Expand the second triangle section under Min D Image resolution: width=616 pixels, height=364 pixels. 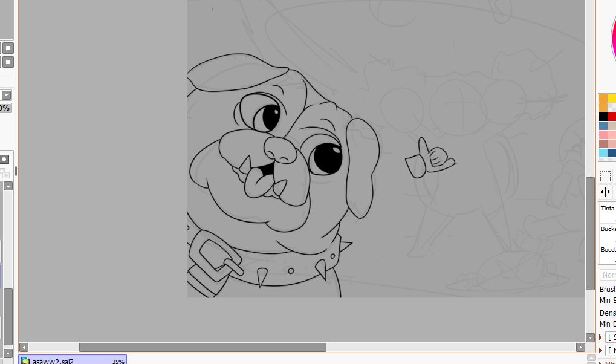point(600,350)
